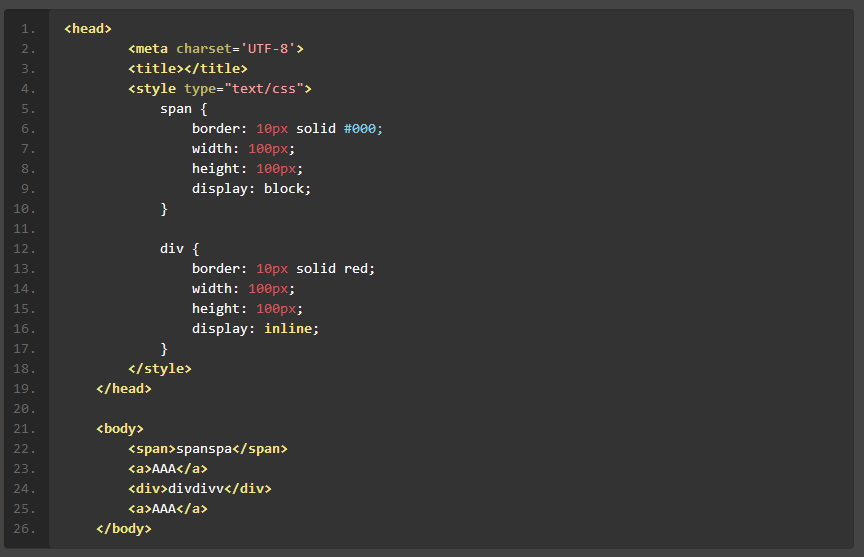Viewport: 864px width, 557px height.
Task: Click line number 20 in the gutter
Action: pos(25,409)
